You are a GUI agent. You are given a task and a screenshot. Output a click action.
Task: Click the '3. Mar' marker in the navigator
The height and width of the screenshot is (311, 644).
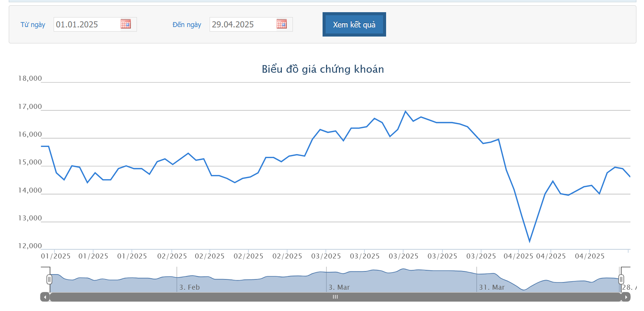339,287
